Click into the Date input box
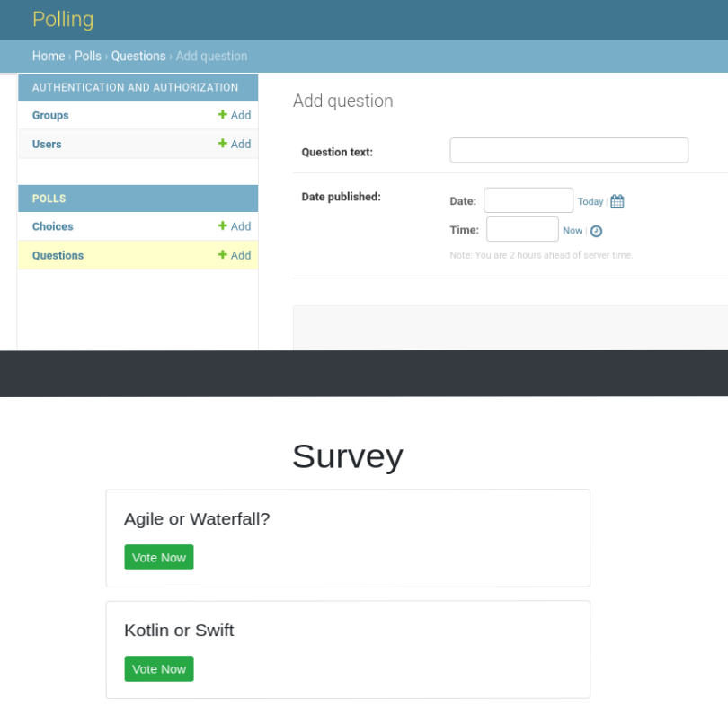The width and height of the screenshot is (728, 724). pos(528,200)
